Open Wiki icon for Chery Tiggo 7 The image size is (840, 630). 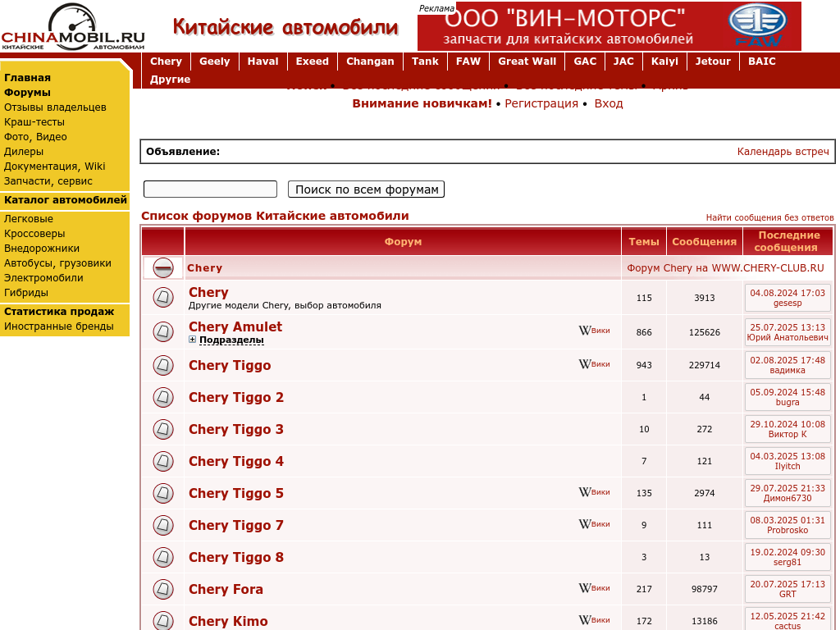pyautogui.click(x=594, y=524)
